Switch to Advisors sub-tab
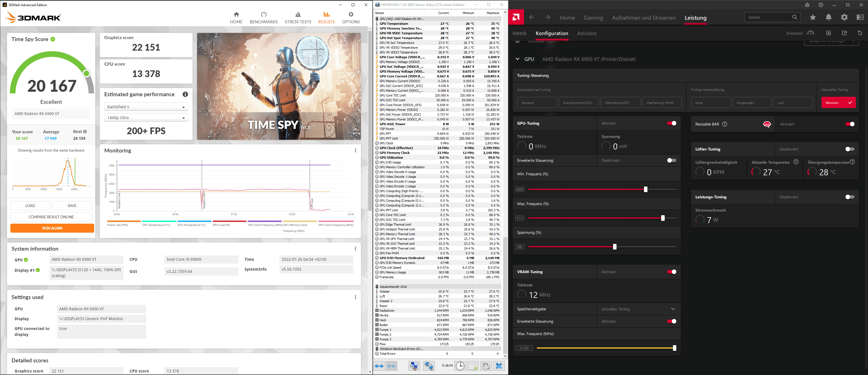This screenshot has height=375, width=868. coord(587,33)
